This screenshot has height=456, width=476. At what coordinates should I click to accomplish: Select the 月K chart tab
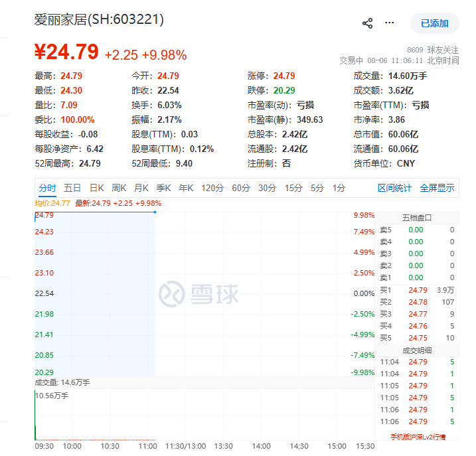[141, 189]
